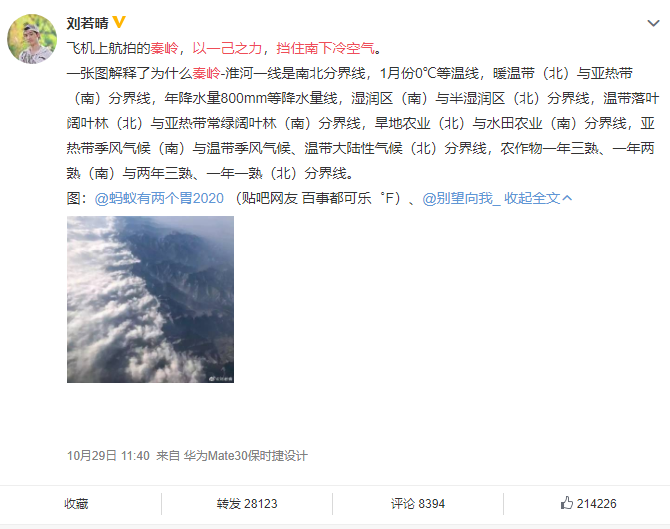Expand the post options chevron menu

(653, 24)
